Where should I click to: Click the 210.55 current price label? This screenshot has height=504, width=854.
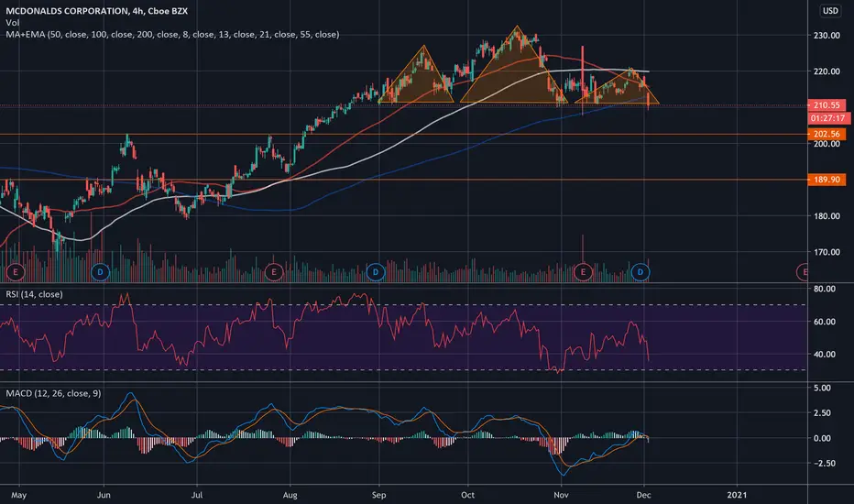pos(827,105)
